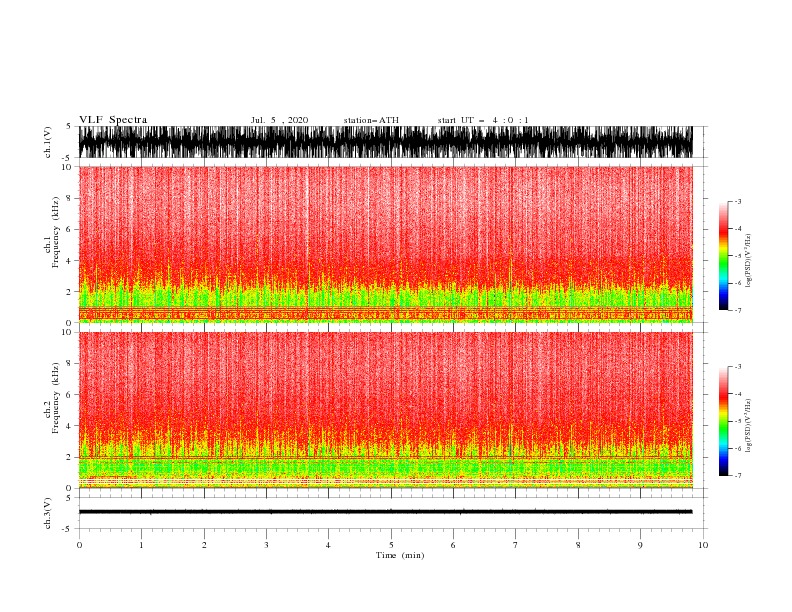
Task: Click the time axis tick label "0"
Action: tap(79, 545)
